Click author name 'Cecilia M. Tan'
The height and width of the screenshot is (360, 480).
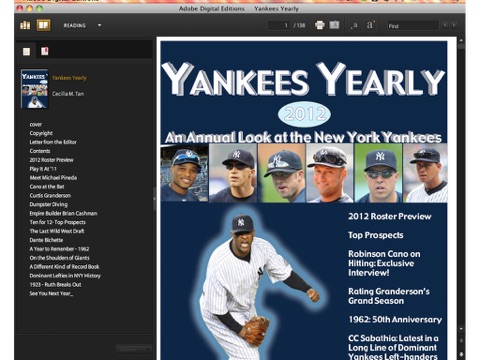point(68,94)
